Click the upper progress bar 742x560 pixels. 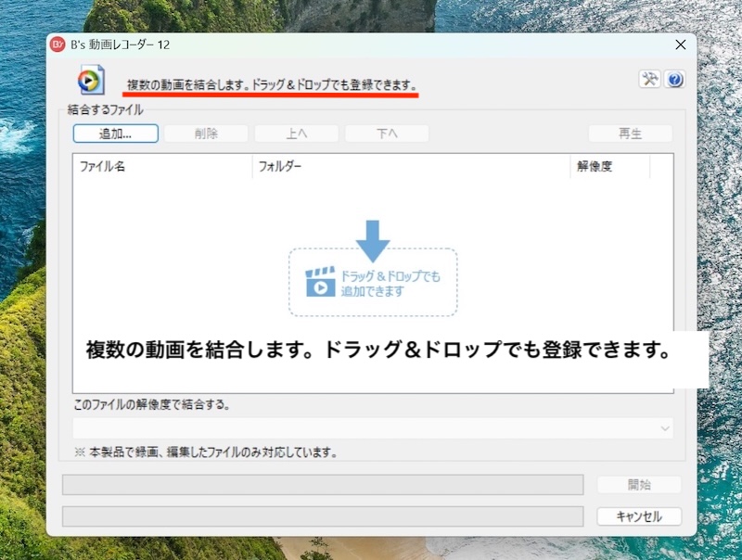click(x=323, y=485)
